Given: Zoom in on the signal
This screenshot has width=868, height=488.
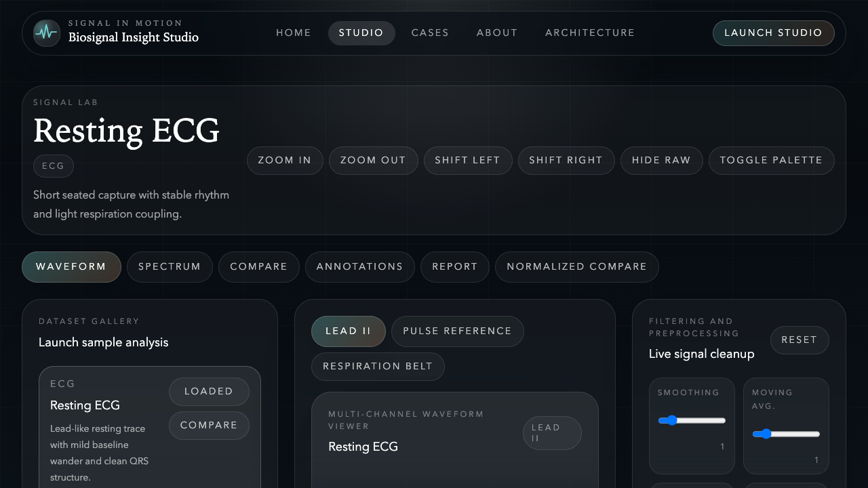Looking at the screenshot, I should [285, 161].
